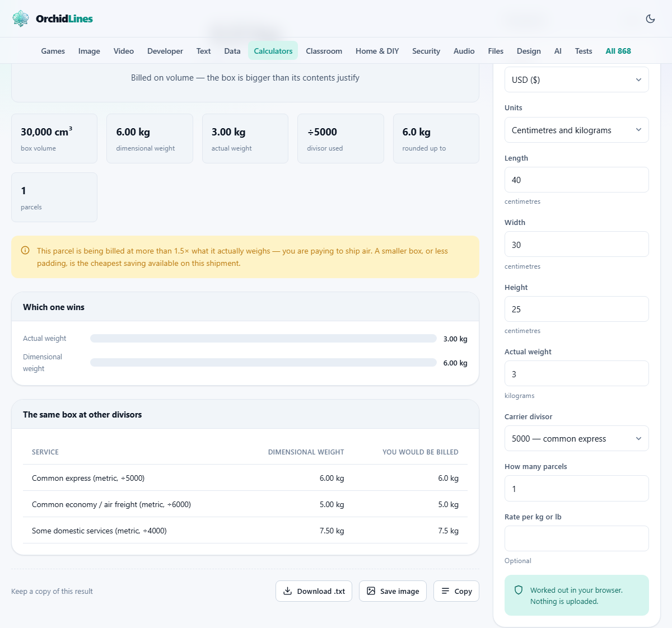Click the lines icon on Copy button
Image resolution: width=672 pixels, height=628 pixels.
coord(445,591)
